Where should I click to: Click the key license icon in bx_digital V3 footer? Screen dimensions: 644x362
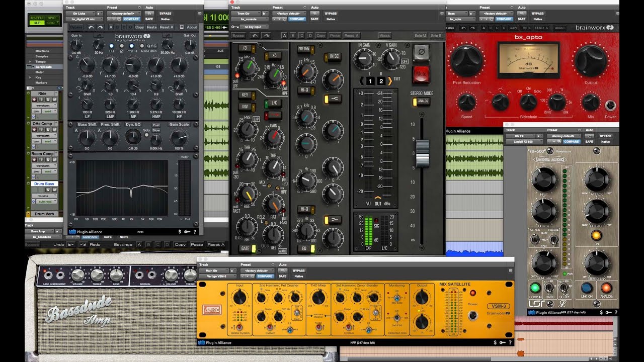[187, 232]
